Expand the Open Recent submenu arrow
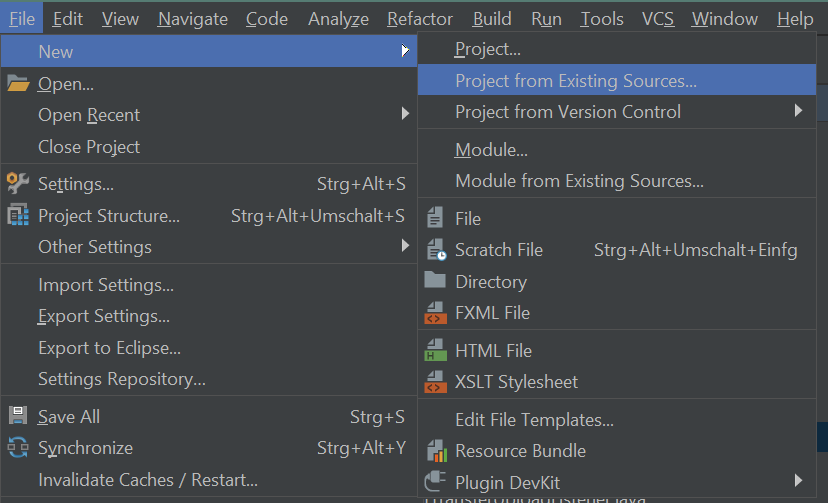The height and width of the screenshot is (503, 828). [x=405, y=115]
